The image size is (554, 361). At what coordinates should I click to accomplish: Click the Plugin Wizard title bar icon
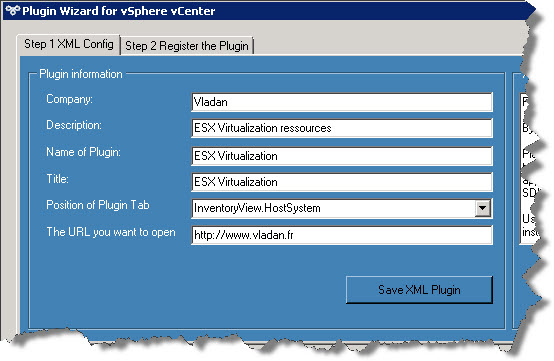[12, 11]
